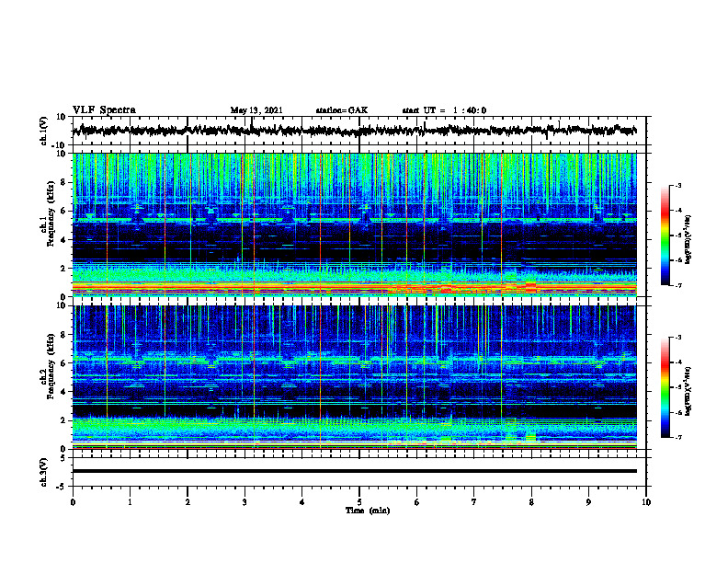Click the ch.2 PSD color scale bar
The height and width of the screenshot is (563, 728).
point(665,387)
